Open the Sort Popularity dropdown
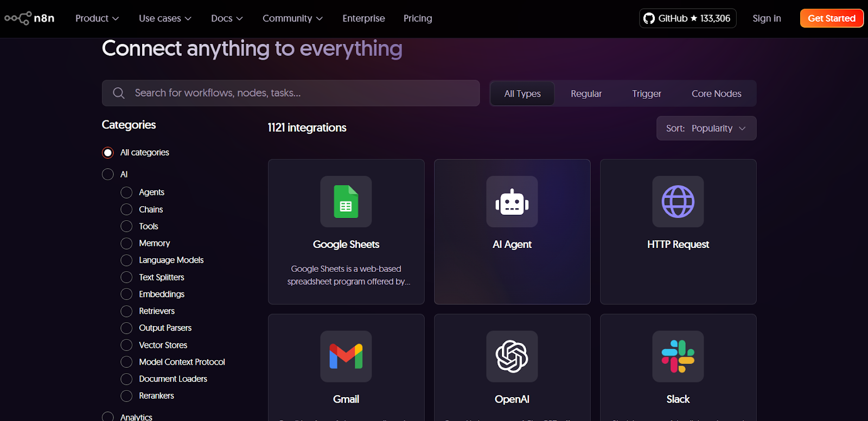868x421 pixels. coord(706,129)
